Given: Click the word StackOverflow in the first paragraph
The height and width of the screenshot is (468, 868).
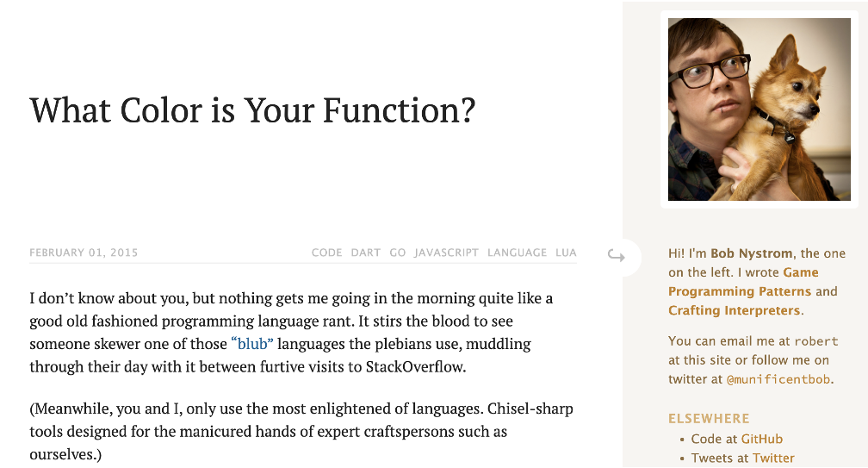Looking at the screenshot, I should click(x=415, y=366).
